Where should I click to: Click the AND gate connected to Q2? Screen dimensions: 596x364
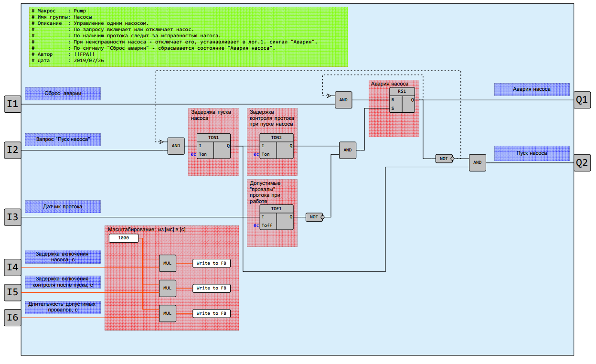478,162
